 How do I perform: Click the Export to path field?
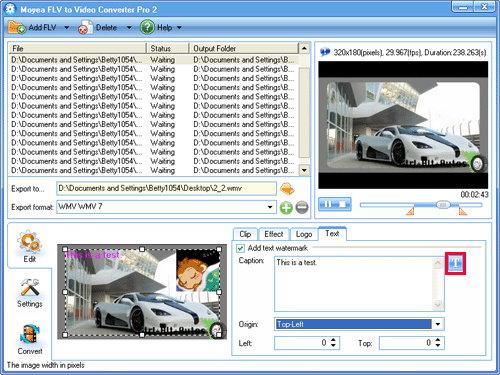pos(166,188)
